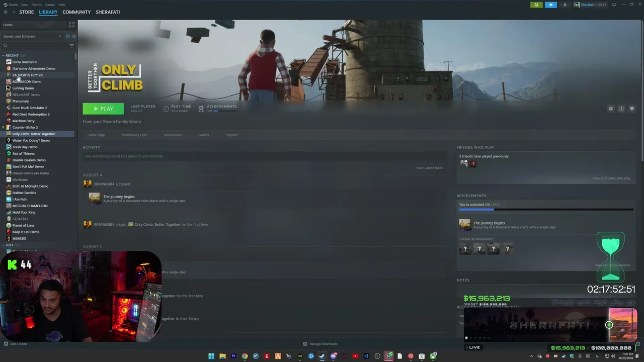Open the Store Page link
The image size is (644, 362).
tap(97, 135)
